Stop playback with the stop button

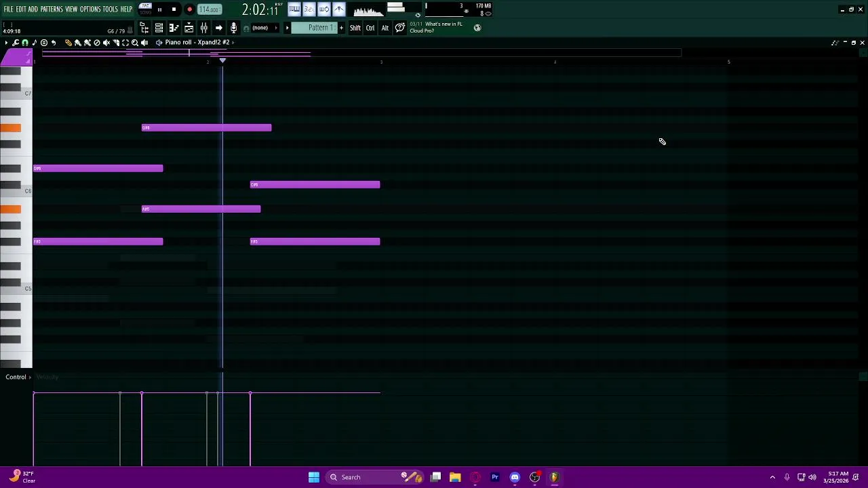[174, 9]
